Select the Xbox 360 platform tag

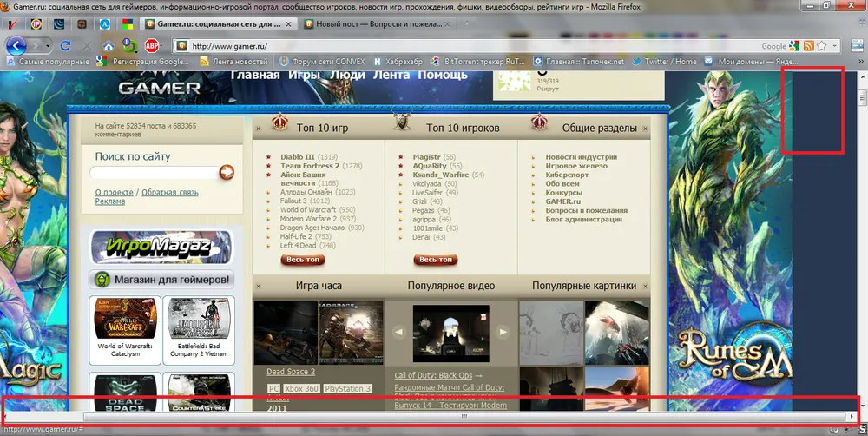tap(302, 389)
